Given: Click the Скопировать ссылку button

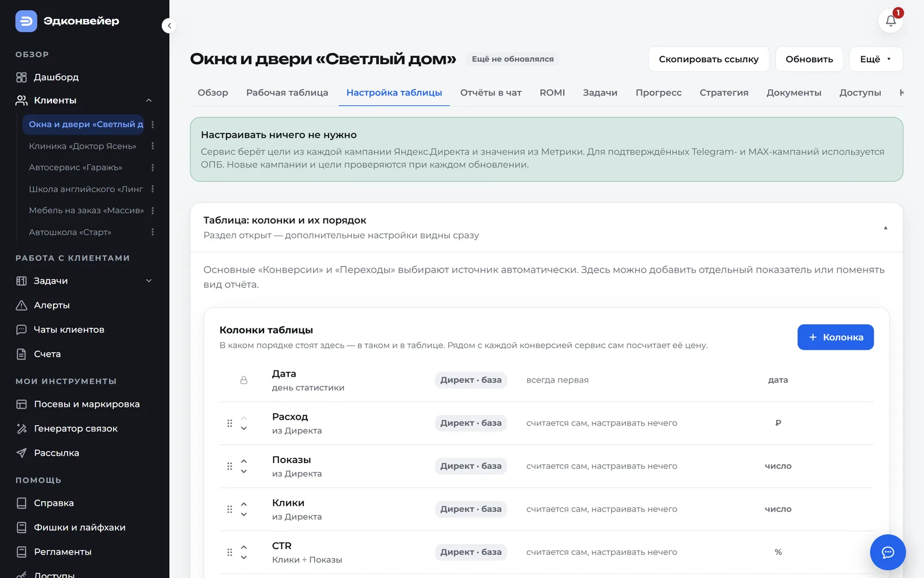Looking at the screenshot, I should click(x=709, y=59).
